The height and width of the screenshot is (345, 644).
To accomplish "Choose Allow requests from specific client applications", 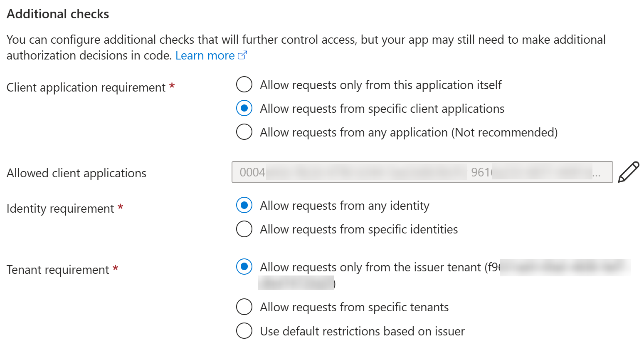I will 244,108.
